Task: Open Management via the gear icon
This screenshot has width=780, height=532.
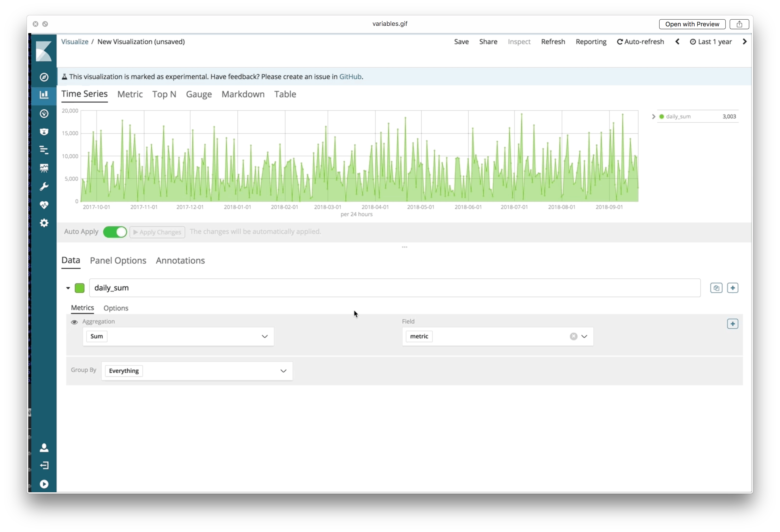Action: pyautogui.click(x=44, y=223)
